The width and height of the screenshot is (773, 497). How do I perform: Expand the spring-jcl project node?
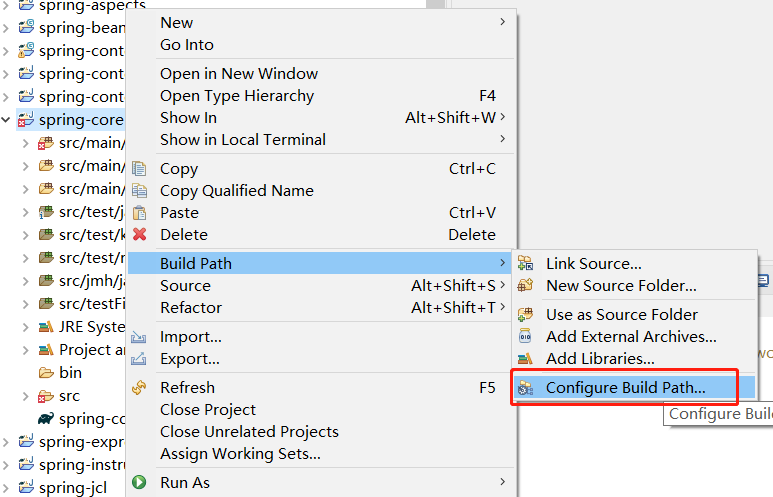[x=6, y=488]
